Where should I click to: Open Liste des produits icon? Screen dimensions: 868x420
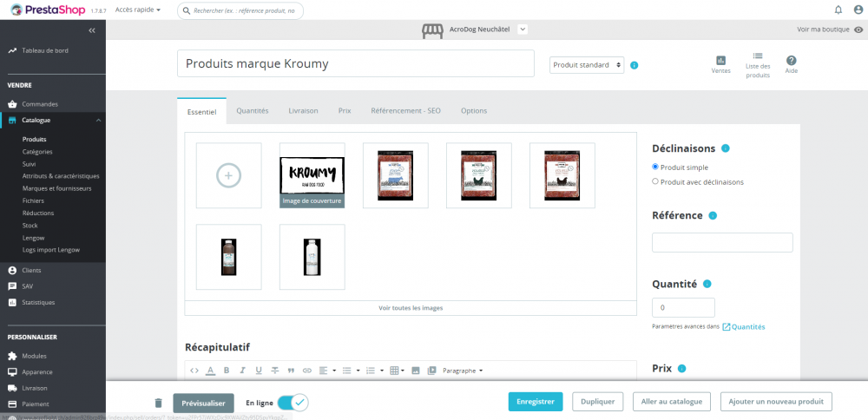click(x=758, y=56)
